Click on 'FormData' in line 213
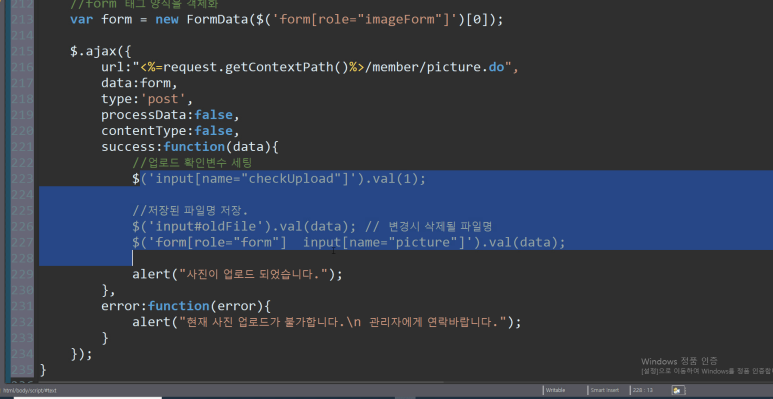Screen dimensions: 773x399 [x=218, y=20]
